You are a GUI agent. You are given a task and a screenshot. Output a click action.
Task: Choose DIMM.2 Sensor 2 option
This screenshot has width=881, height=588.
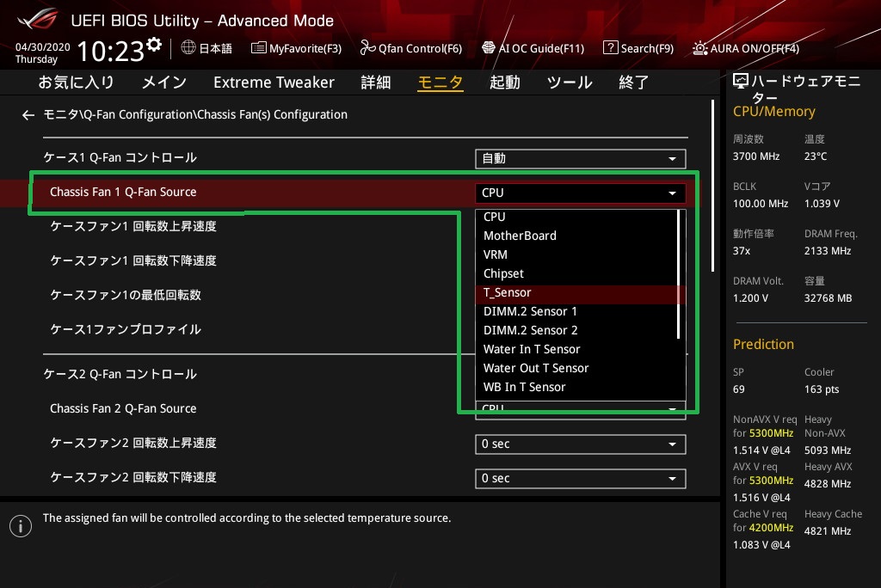(x=577, y=331)
